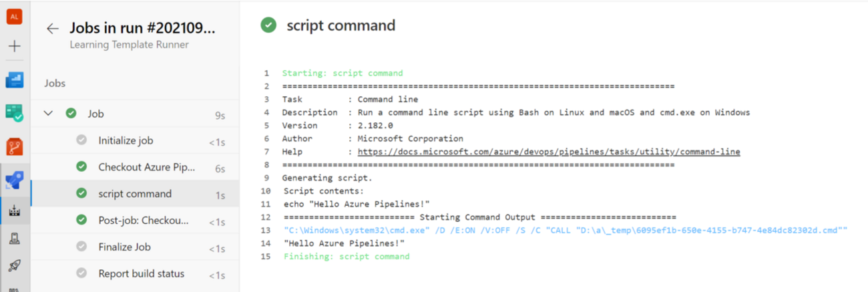Open Azure Test Plans sidebar icon
The height and width of the screenshot is (292, 868).
tap(15, 112)
